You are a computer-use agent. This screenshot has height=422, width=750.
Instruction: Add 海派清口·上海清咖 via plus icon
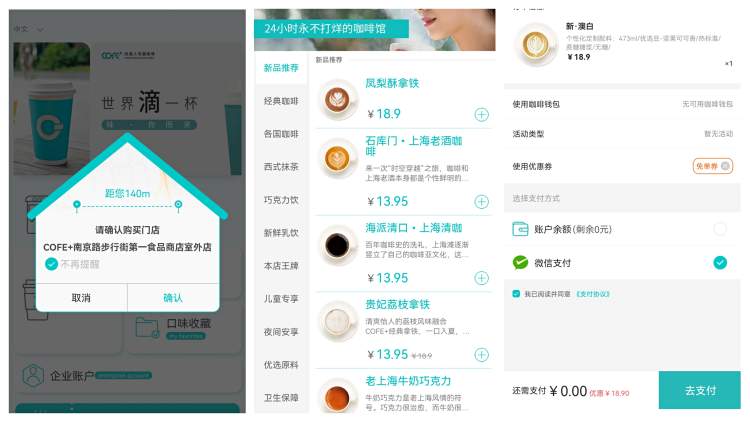click(481, 278)
